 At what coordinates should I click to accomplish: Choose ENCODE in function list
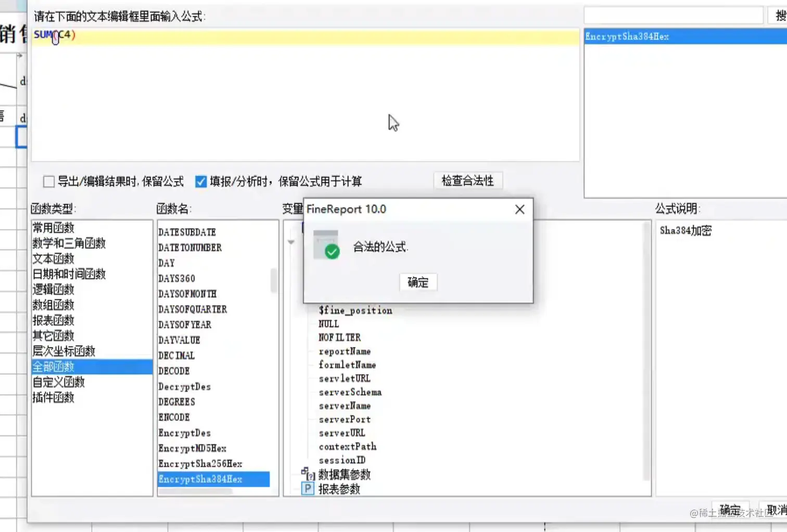coord(213,417)
